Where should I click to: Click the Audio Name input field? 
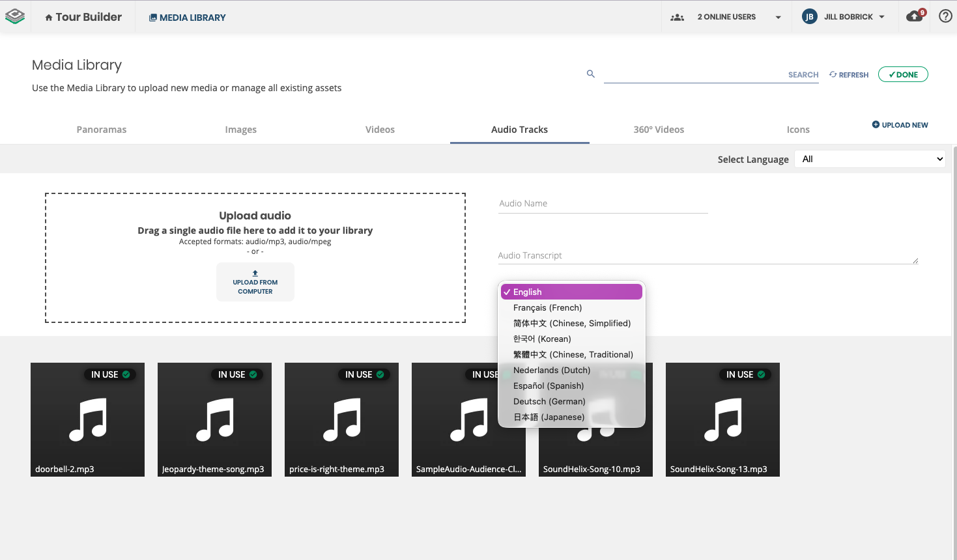(x=603, y=204)
